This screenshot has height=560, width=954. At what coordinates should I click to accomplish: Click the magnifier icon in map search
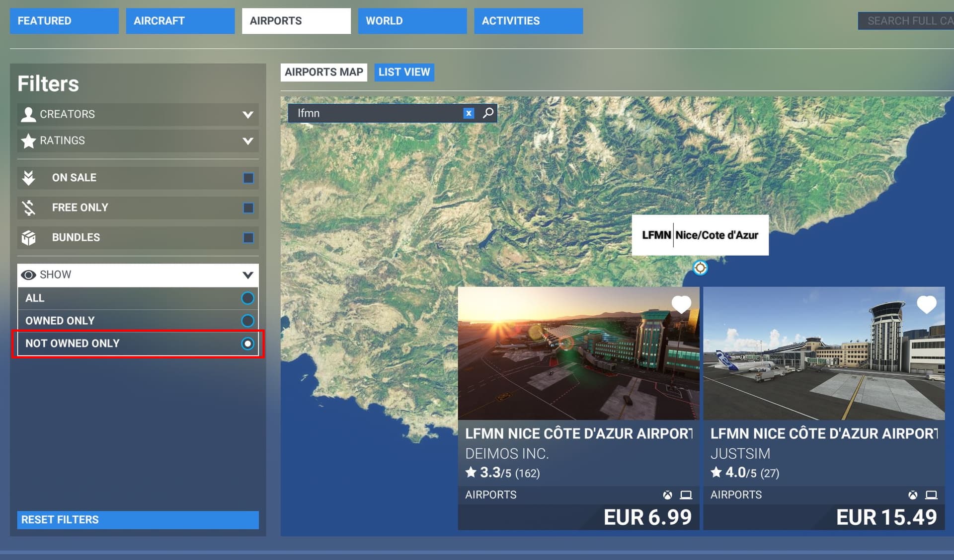pyautogui.click(x=488, y=113)
